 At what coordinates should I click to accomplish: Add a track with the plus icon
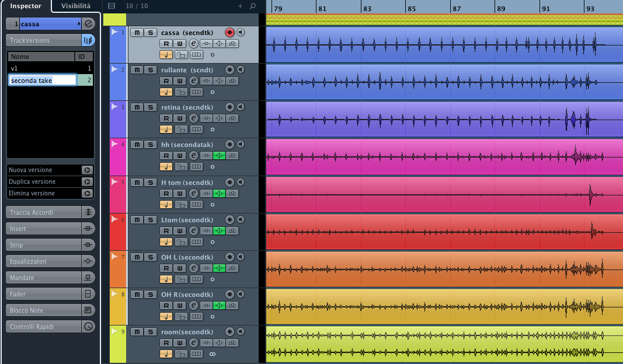[x=240, y=6]
